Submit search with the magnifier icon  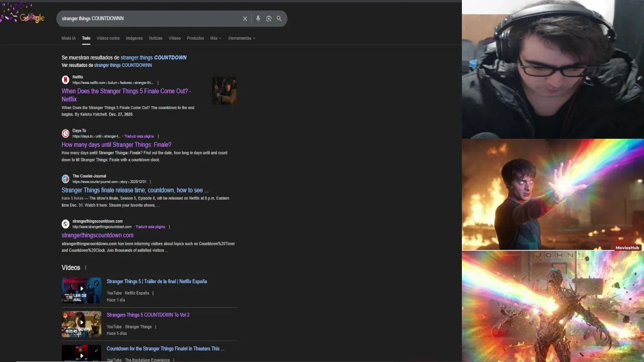[x=279, y=19]
